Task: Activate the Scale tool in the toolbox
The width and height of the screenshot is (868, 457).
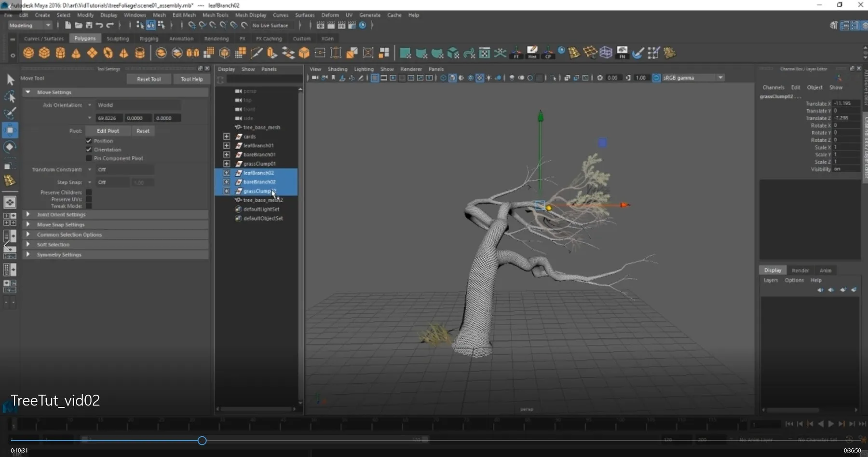Action: [10, 166]
